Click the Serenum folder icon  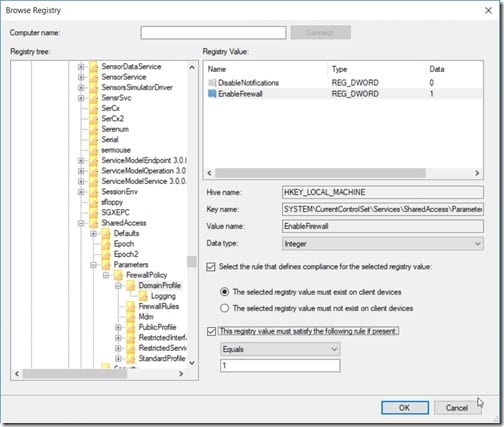tap(94, 129)
